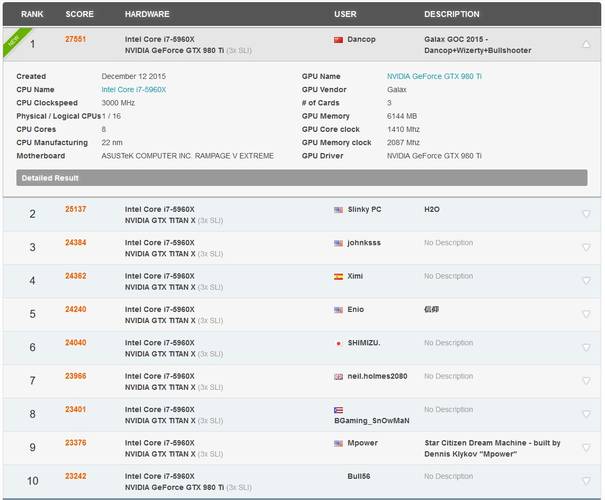Sort by the RANK column header

click(32, 14)
